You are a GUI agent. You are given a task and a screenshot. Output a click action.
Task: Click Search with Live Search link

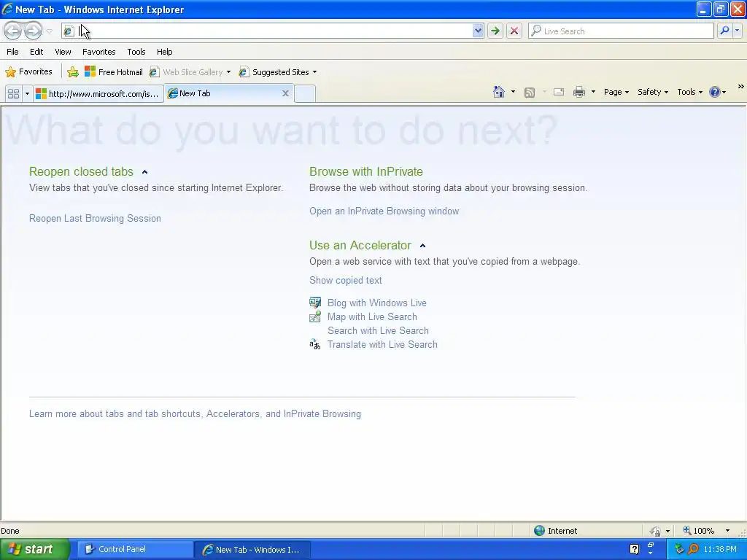378,330
